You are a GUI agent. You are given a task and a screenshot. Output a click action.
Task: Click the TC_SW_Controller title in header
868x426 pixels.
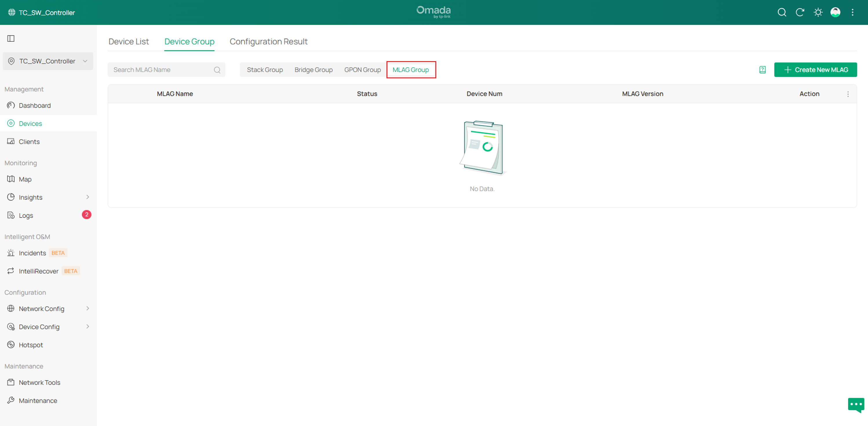(47, 12)
